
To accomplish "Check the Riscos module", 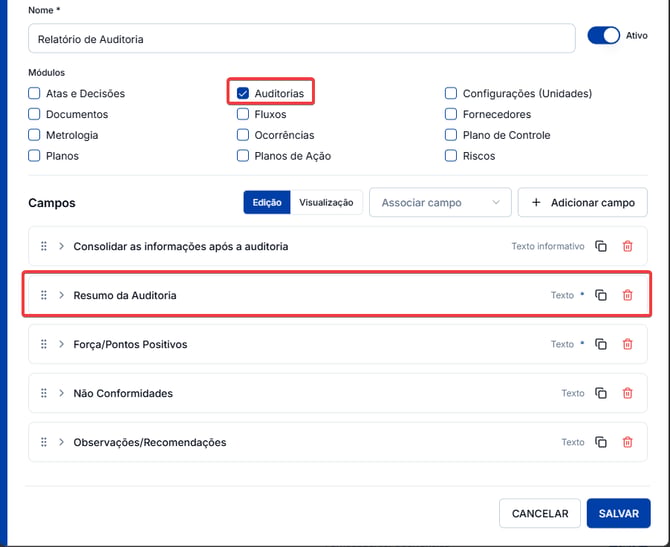I will click(451, 156).
